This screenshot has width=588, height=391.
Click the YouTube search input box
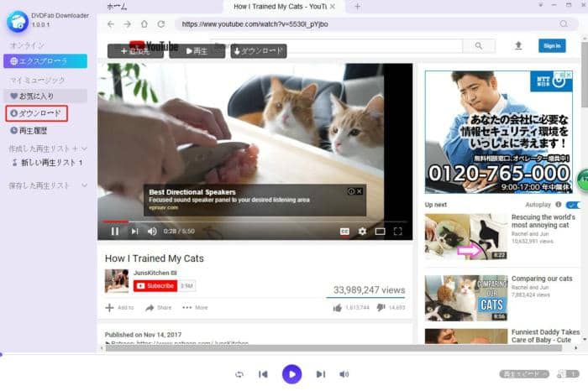(x=338, y=45)
